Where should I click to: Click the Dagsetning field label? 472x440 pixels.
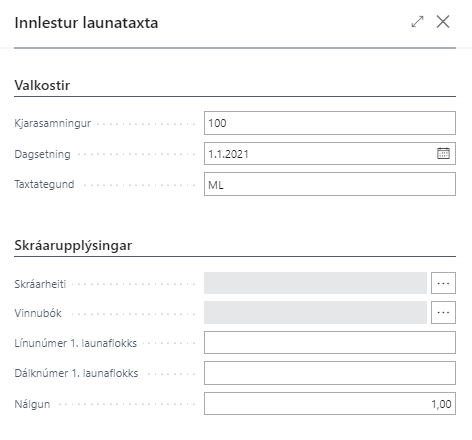pos(42,154)
